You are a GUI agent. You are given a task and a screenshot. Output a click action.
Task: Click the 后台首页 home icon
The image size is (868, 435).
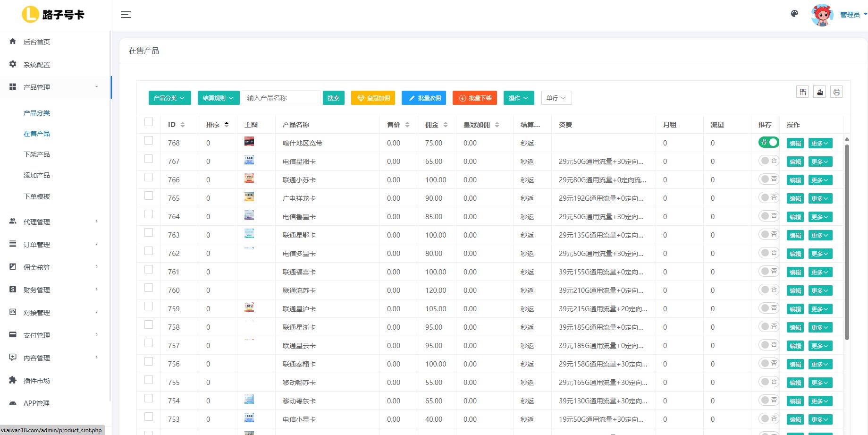13,42
